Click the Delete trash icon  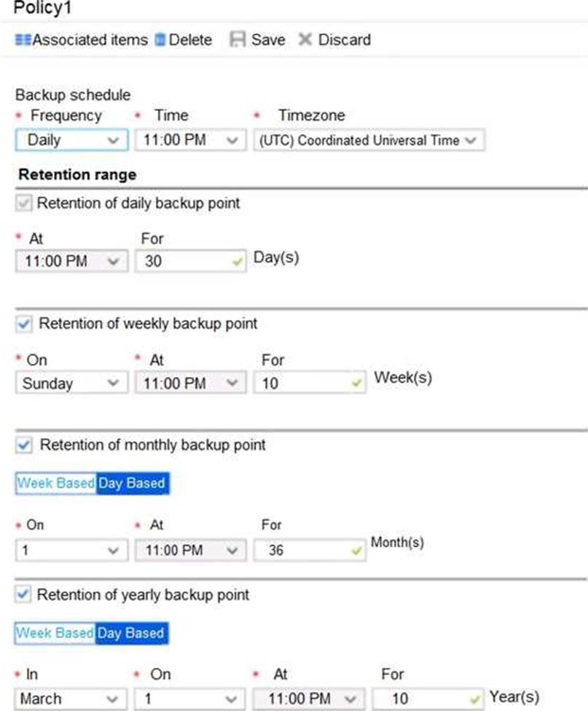pyautogui.click(x=160, y=40)
